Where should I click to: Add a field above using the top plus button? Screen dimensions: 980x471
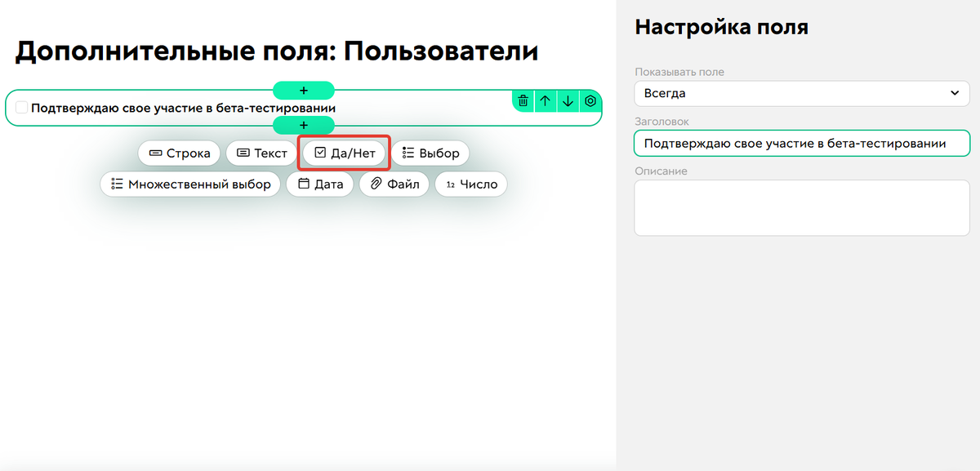303,90
